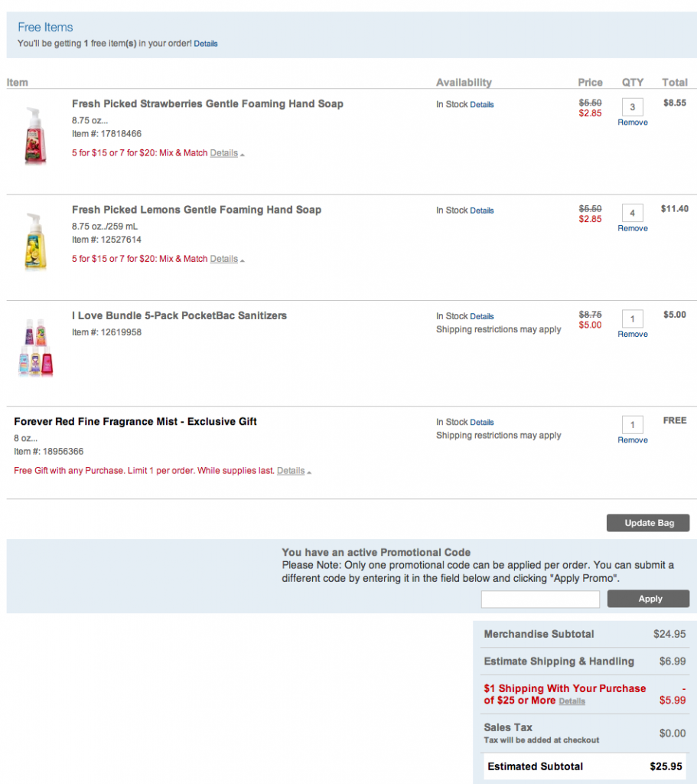The image size is (697, 784).
Task: Remove the I Love Bundle sanitizers
Action: (632, 332)
